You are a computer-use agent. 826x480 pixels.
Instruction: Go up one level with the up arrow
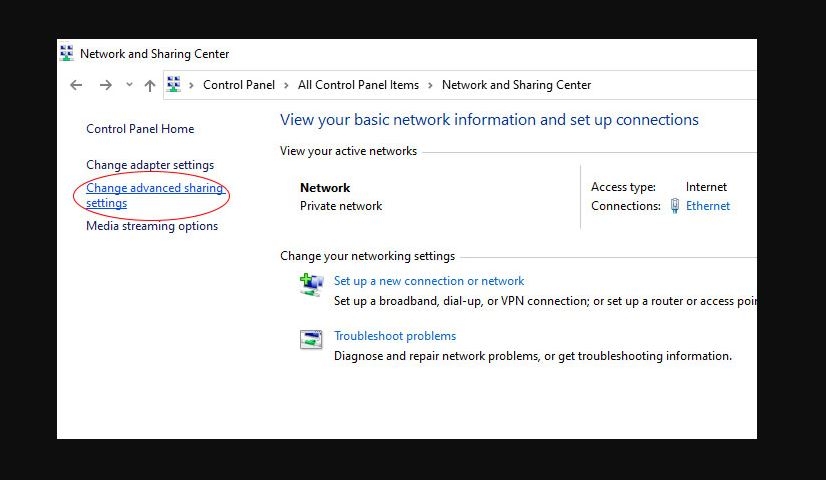pyautogui.click(x=150, y=85)
